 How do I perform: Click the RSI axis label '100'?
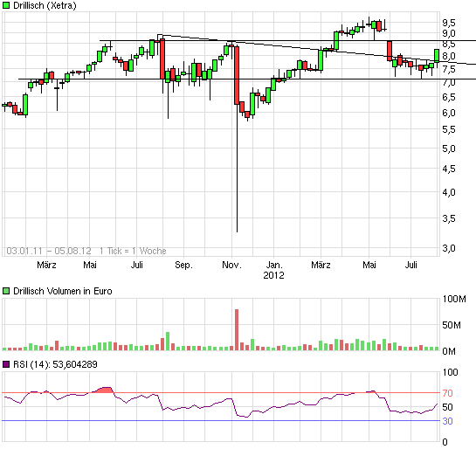coord(451,372)
